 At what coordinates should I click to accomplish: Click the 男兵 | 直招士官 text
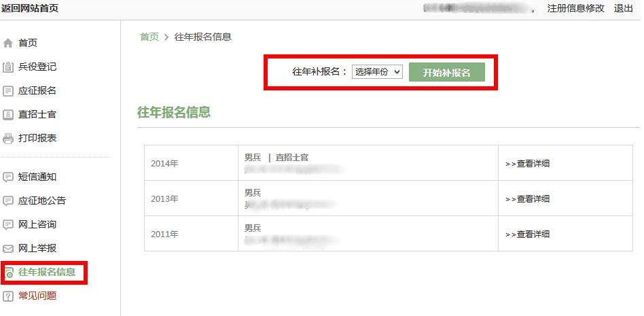[x=276, y=158]
